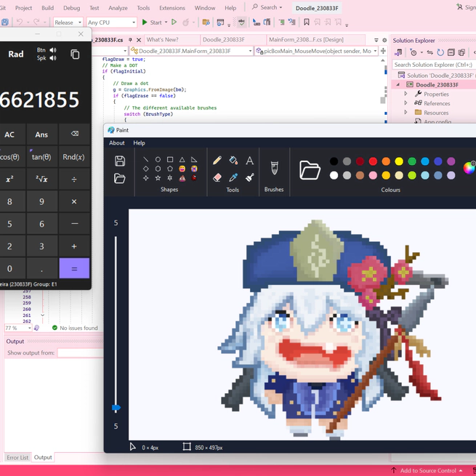The image size is (476, 476).
Task: Toggle pin on the 230833F.cs editor tab
Action: (130, 40)
